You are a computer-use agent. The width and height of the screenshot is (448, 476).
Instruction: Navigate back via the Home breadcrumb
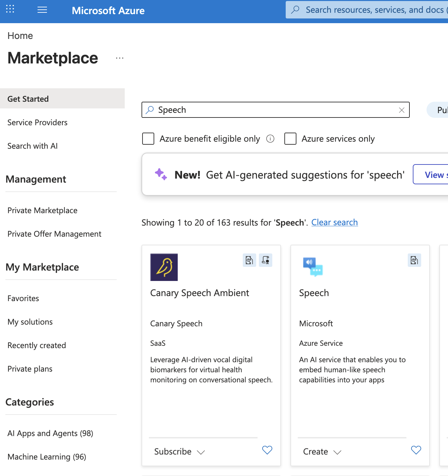click(x=20, y=35)
